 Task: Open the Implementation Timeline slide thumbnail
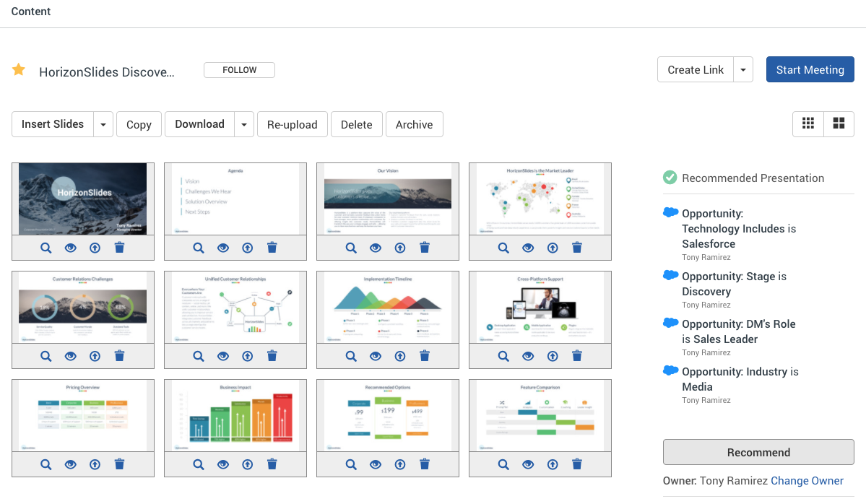(388, 307)
